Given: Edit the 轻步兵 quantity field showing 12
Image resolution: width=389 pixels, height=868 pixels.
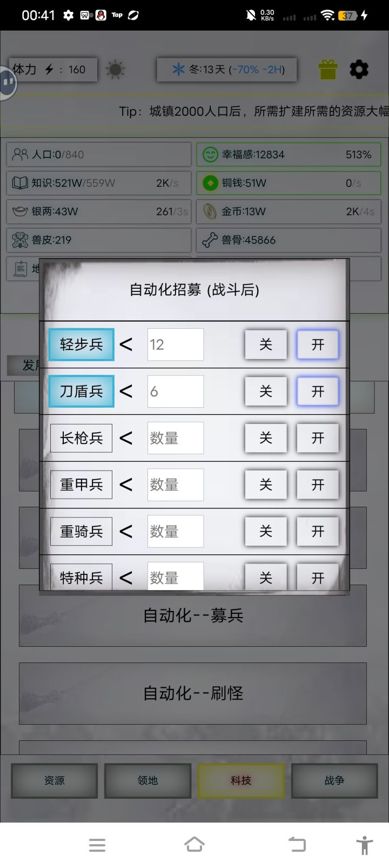Looking at the screenshot, I should pyautogui.click(x=176, y=344).
